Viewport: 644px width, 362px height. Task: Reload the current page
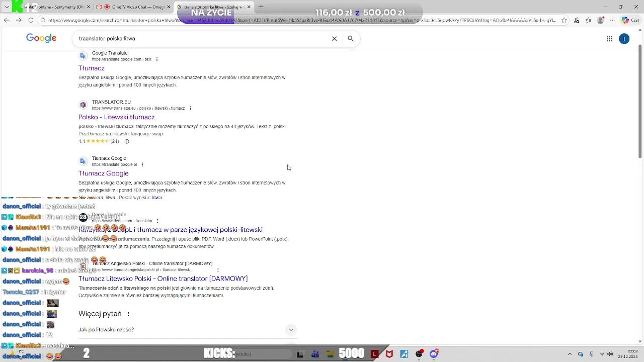[31, 20]
